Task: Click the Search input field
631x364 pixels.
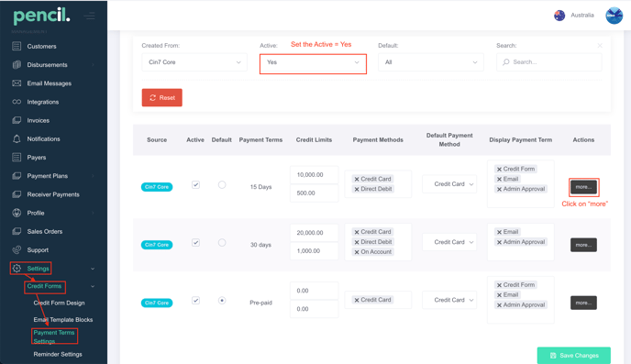Action: click(548, 62)
